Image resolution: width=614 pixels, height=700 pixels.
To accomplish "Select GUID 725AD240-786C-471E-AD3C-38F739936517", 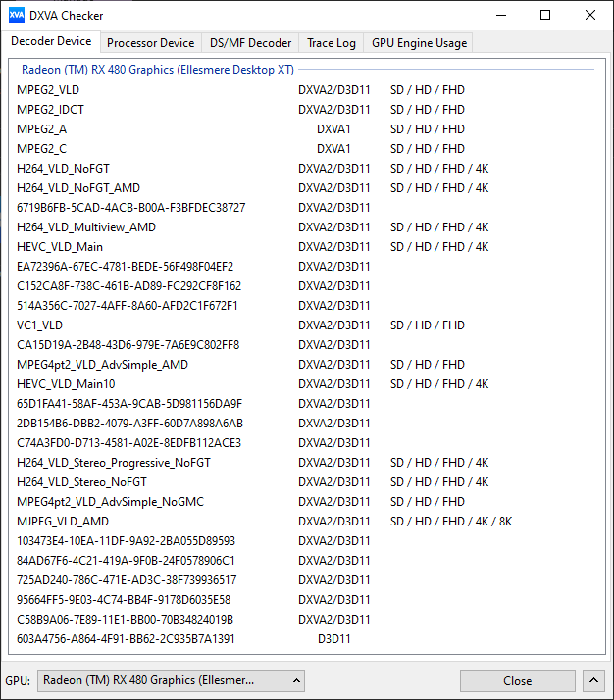I will pos(306,580).
